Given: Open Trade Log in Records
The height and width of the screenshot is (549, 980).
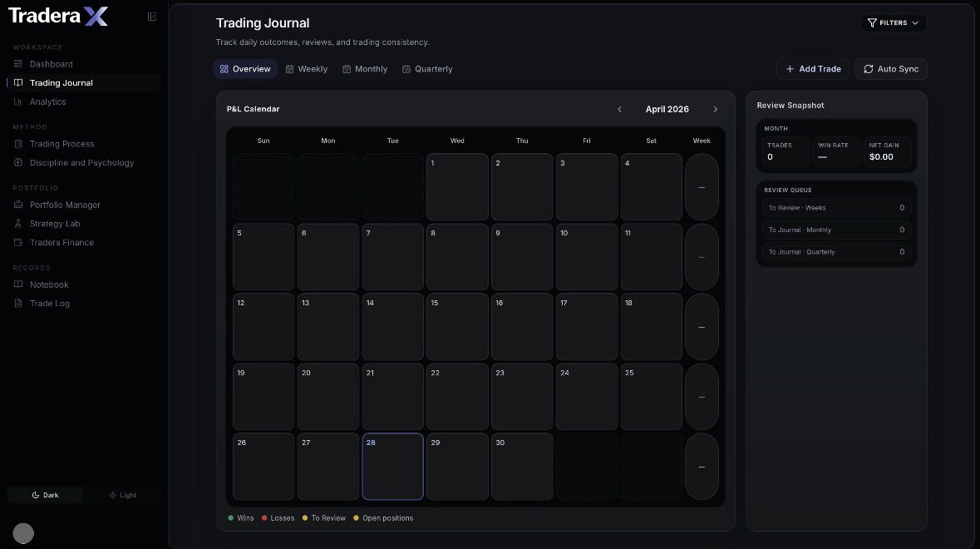Looking at the screenshot, I should 50,304.
